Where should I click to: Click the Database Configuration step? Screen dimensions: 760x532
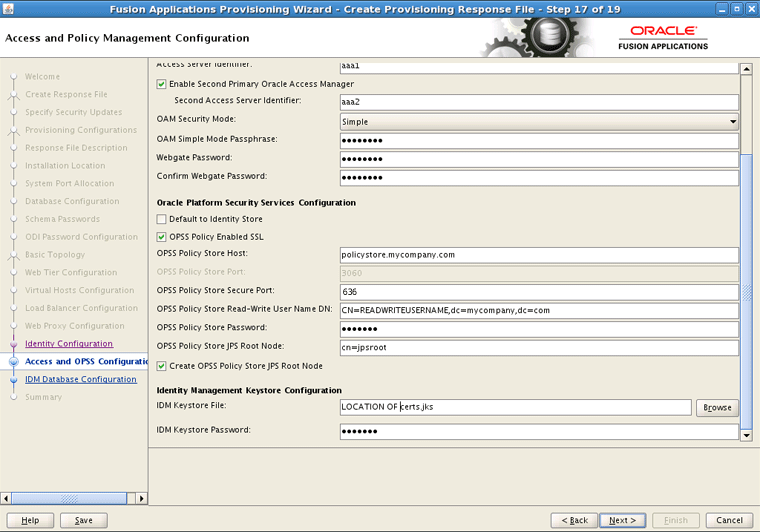tap(72, 201)
